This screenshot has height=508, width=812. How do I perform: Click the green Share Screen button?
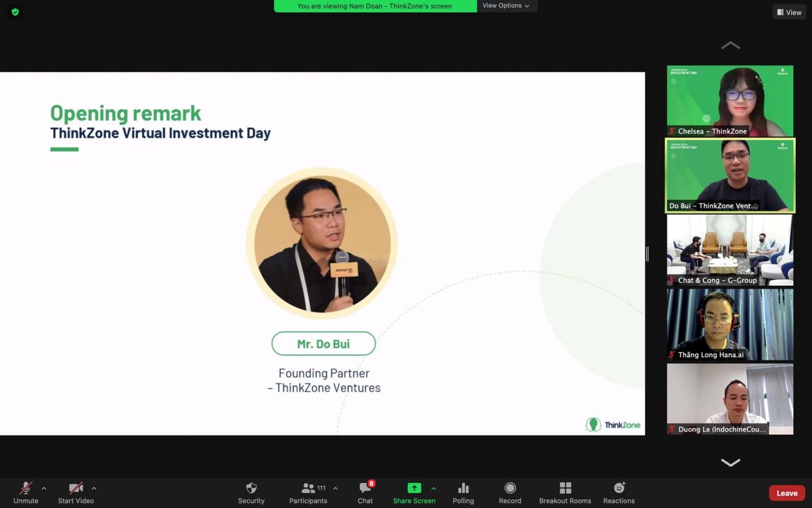pos(414,493)
